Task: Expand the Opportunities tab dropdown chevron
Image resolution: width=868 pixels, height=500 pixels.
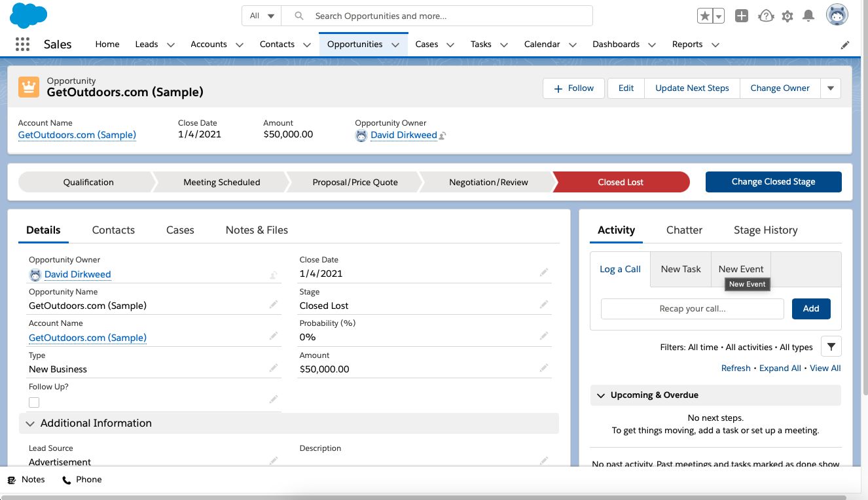Action: (x=395, y=45)
